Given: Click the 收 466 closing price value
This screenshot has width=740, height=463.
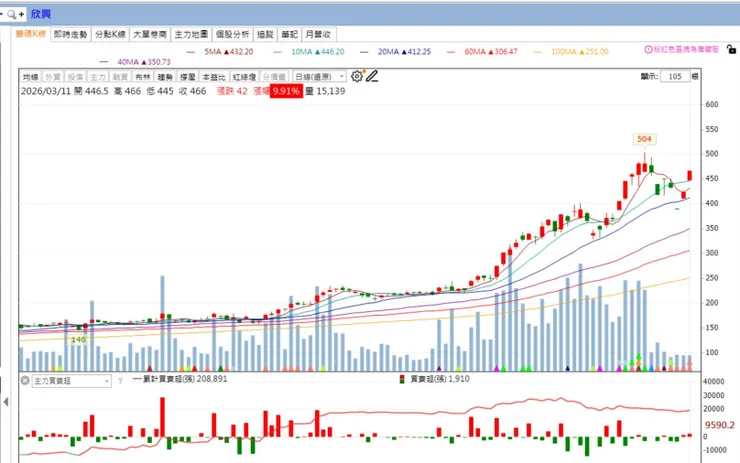Looking at the screenshot, I should tap(193, 91).
